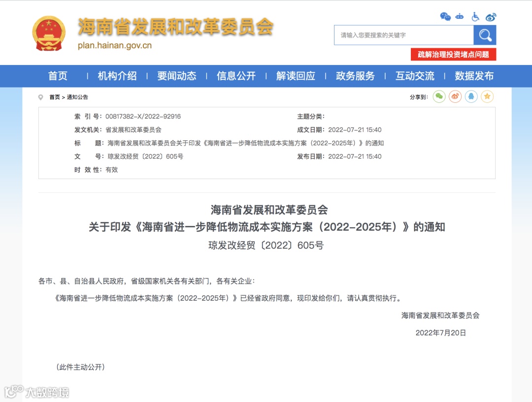Open the Weibo icon in top header
Image resolution: width=532 pixels, height=402 pixels.
(491, 17)
